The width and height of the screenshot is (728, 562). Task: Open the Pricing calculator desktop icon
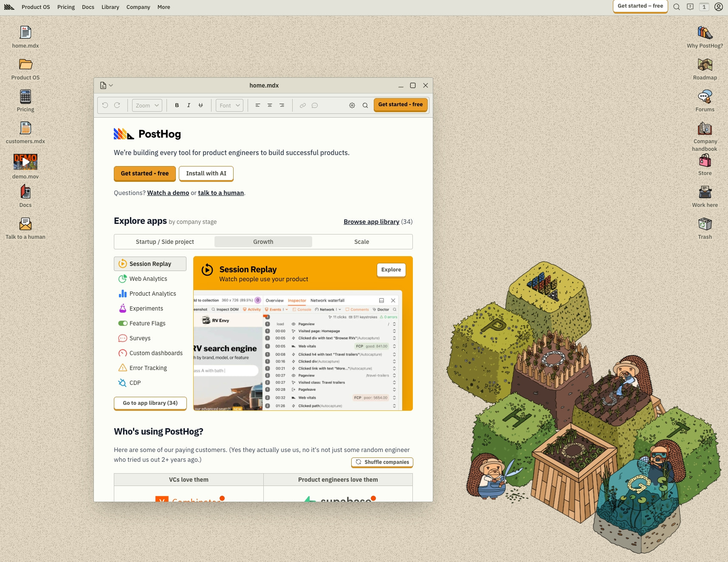pos(25,96)
